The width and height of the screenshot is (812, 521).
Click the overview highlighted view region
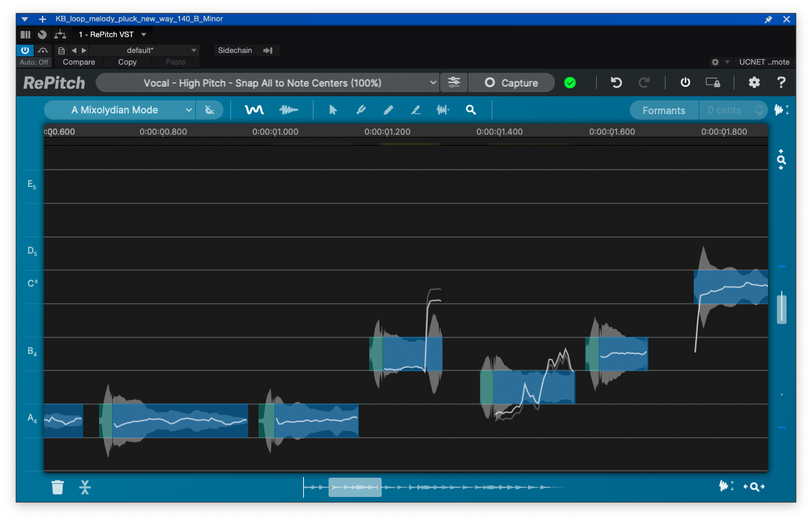(x=355, y=487)
